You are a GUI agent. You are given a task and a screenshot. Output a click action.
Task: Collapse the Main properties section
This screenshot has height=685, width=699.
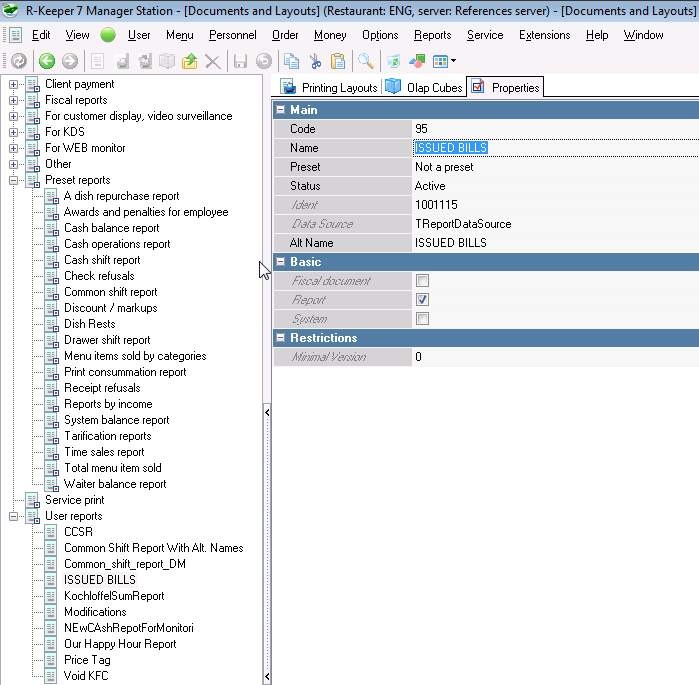coord(281,110)
